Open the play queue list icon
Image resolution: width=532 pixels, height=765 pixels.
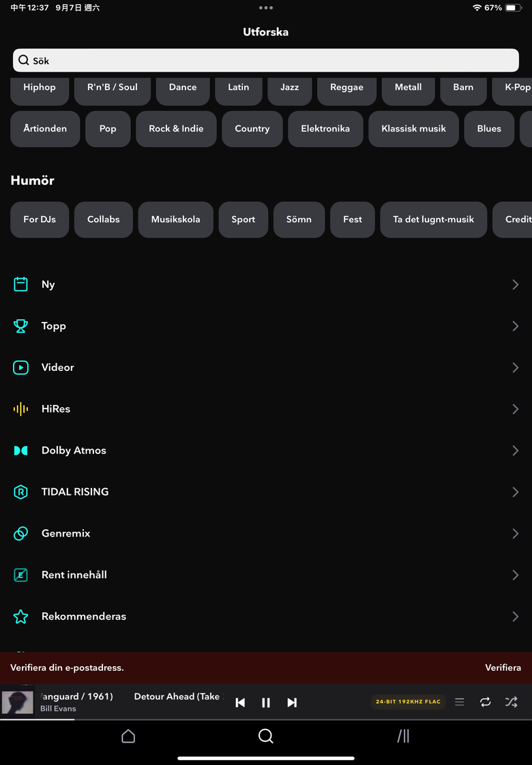459,702
